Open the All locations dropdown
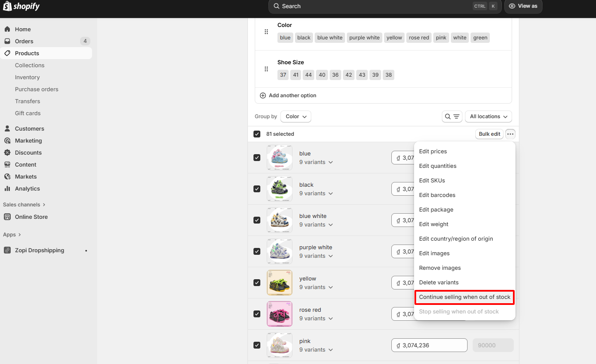 point(488,116)
